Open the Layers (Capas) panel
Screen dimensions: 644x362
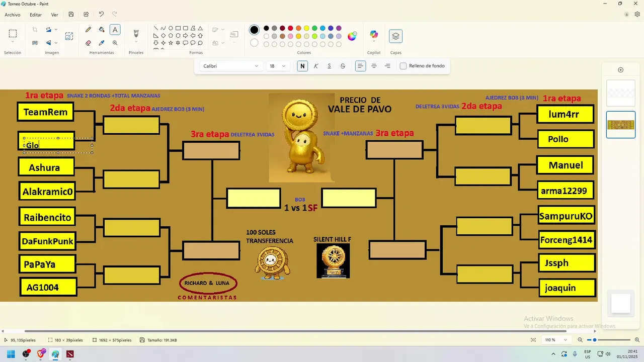[x=395, y=36]
